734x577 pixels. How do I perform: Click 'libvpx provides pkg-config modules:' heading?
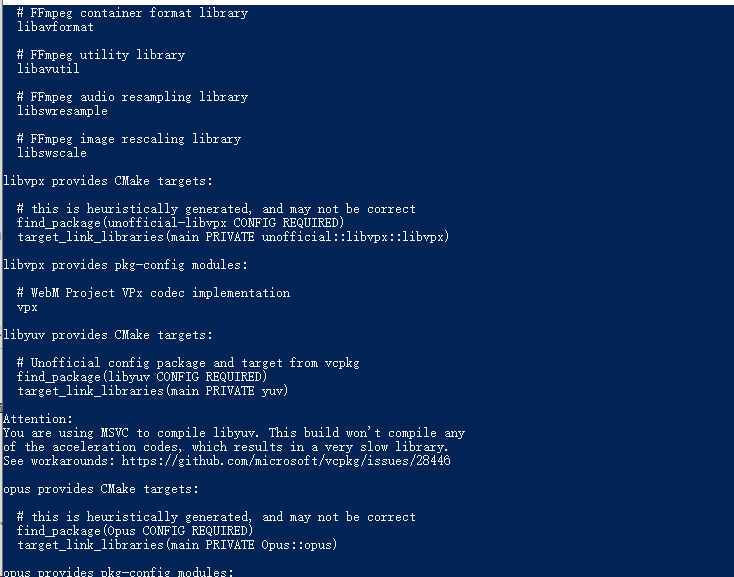pos(125,265)
